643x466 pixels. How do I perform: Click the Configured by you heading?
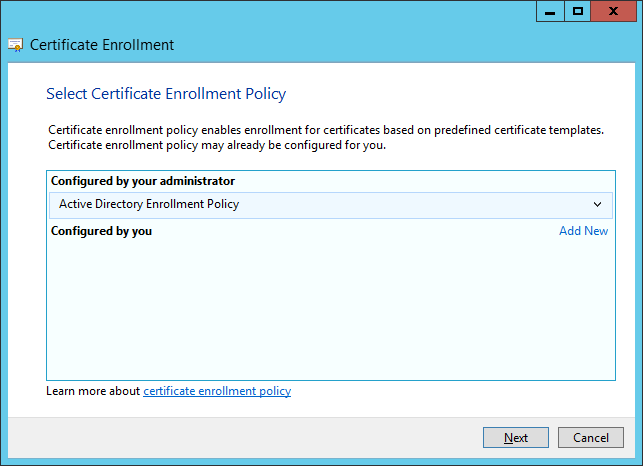[101, 231]
